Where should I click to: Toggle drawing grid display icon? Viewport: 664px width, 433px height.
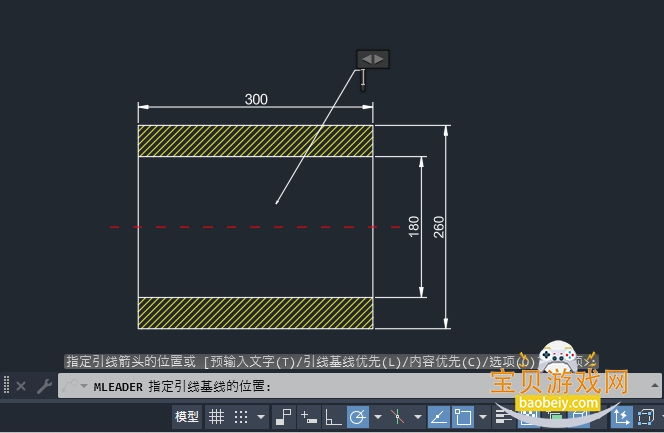coord(216,417)
